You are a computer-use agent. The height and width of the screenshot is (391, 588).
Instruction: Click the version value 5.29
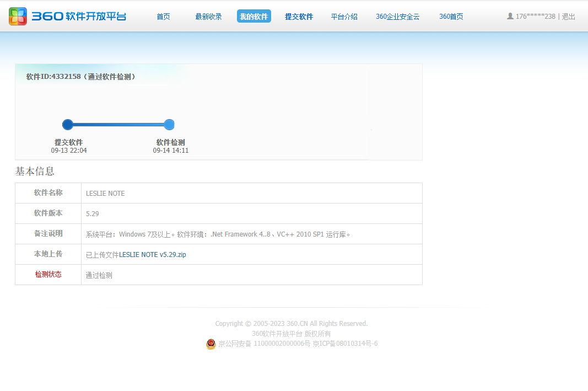point(92,213)
